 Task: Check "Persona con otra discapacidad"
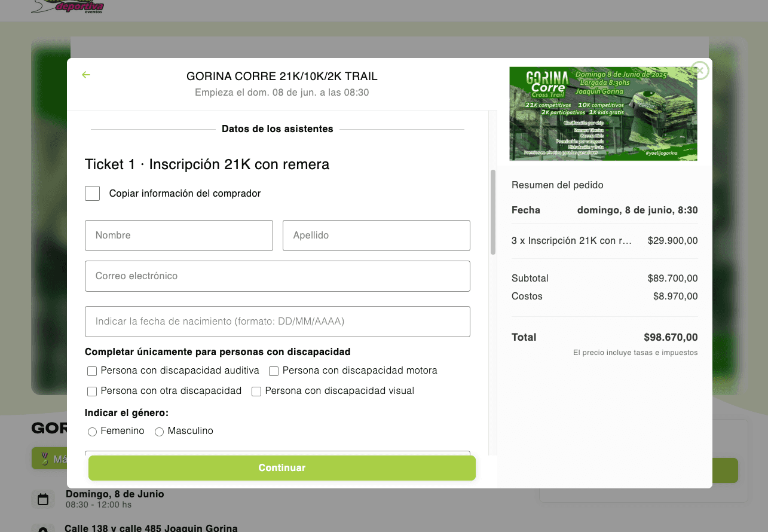tap(92, 391)
